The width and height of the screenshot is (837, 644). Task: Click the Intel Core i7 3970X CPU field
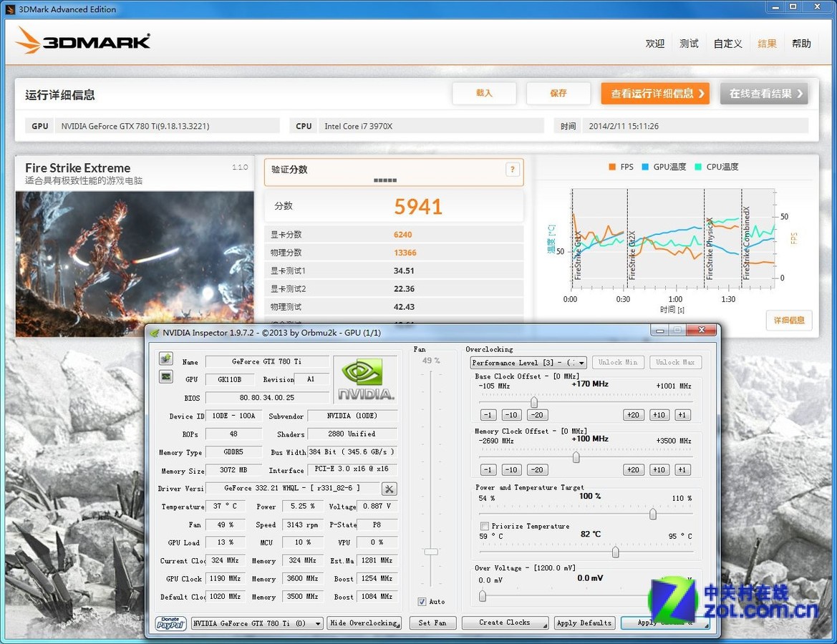pyautogui.click(x=431, y=127)
